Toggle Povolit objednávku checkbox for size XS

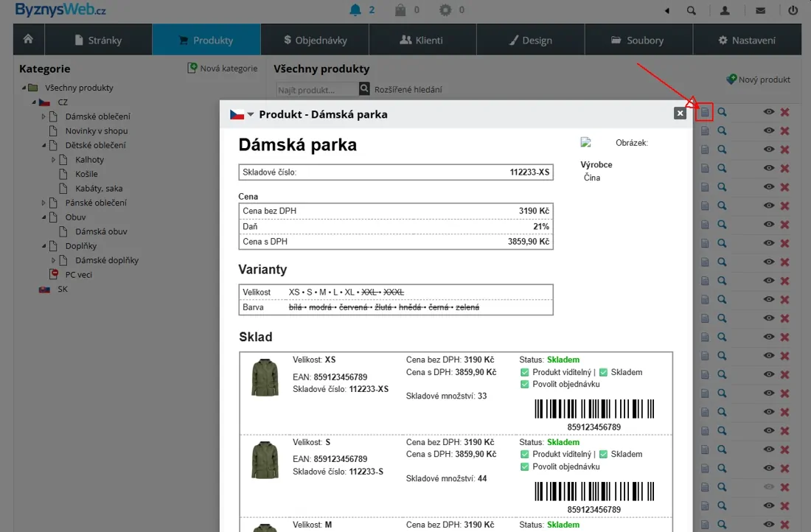[x=524, y=384]
